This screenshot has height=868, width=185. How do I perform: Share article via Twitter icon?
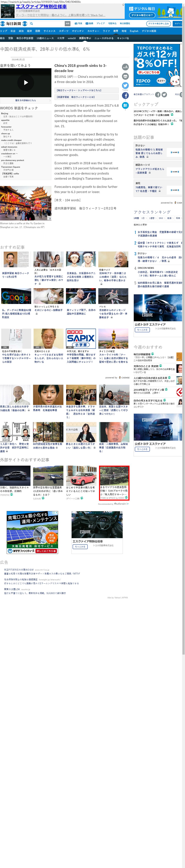coord(125,86)
